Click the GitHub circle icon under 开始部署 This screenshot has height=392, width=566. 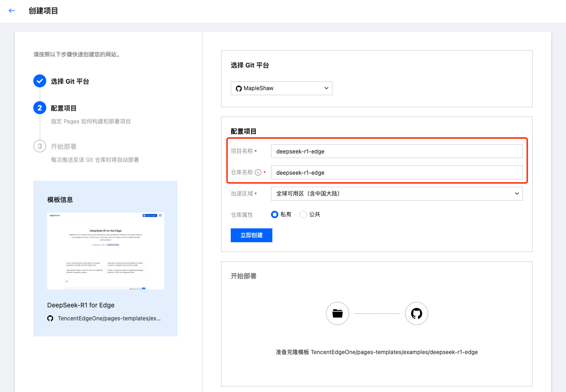pyautogui.click(x=417, y=313)
